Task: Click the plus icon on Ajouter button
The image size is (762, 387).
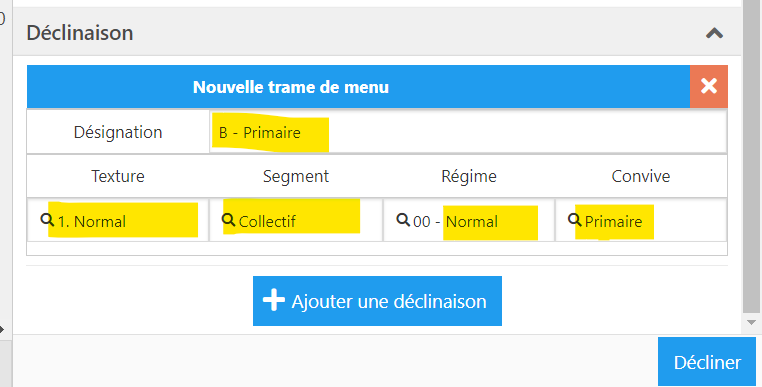Action: tap(274, 300)
